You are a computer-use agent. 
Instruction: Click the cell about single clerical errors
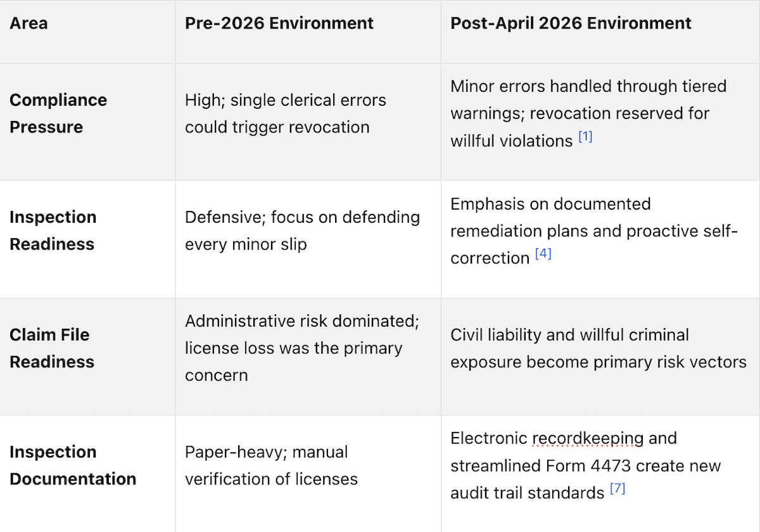coord(308,122)
